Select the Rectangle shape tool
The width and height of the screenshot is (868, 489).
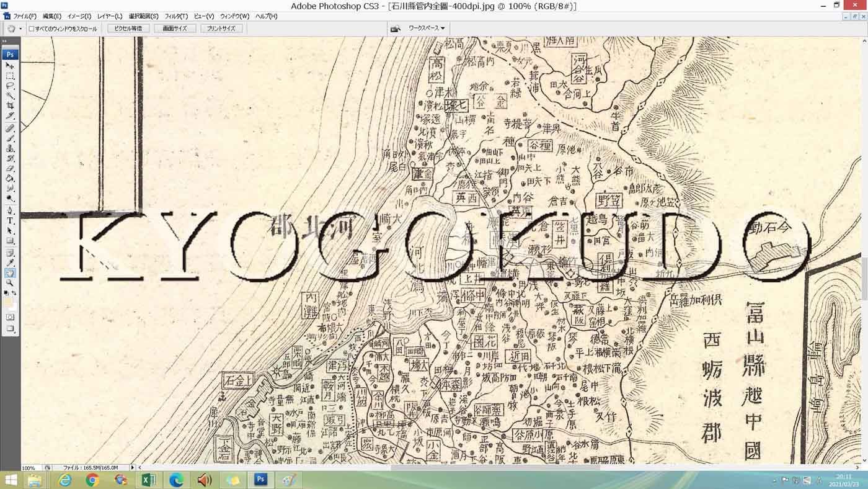(10, 241)
